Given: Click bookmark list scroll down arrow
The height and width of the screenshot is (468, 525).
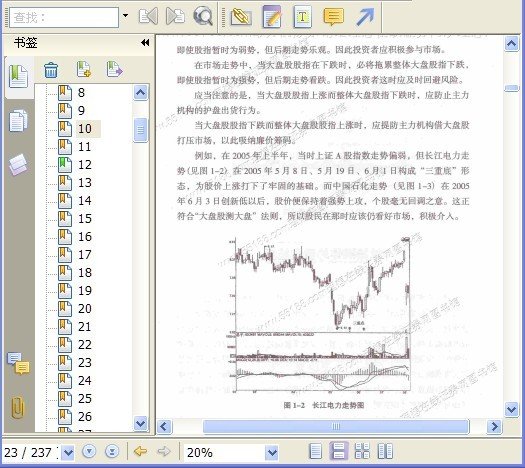Looking at the screenshot, I should [x=140, y=424].
